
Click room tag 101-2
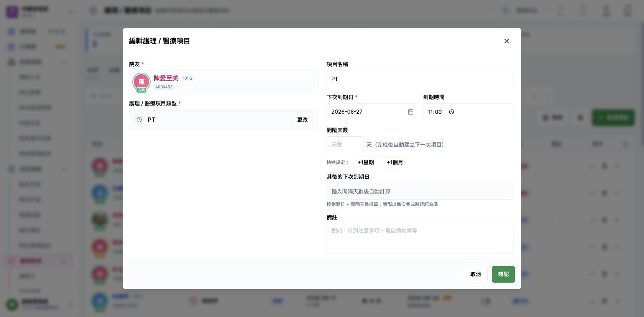coord(187,78)
